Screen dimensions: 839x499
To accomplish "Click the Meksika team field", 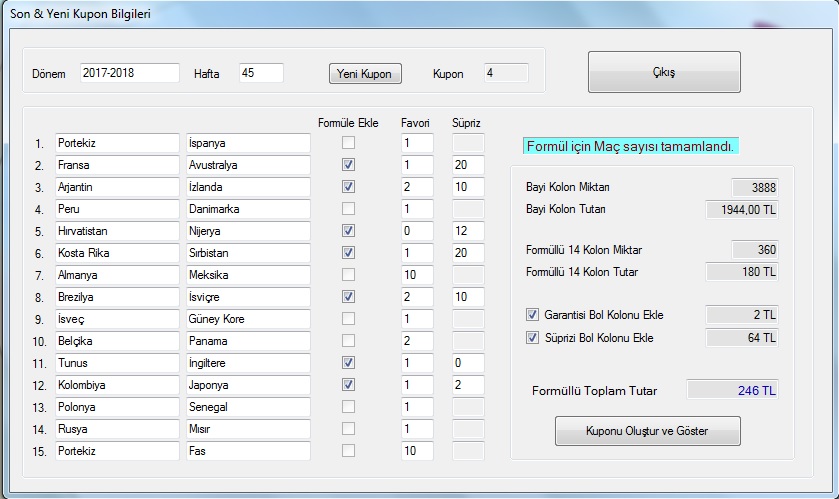I will point(248,275).
